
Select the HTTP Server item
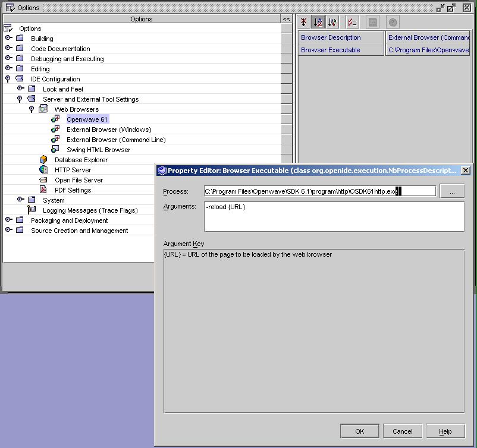(x=73, y=170)
